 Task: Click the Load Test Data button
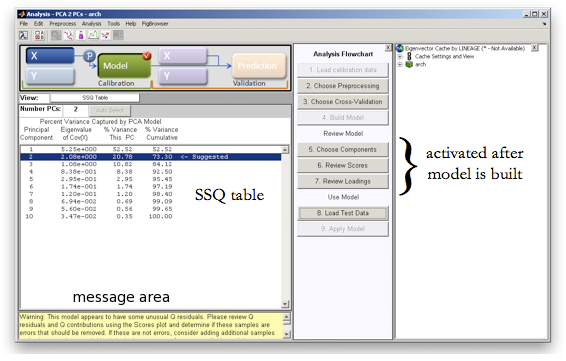(x=343, y=213)
